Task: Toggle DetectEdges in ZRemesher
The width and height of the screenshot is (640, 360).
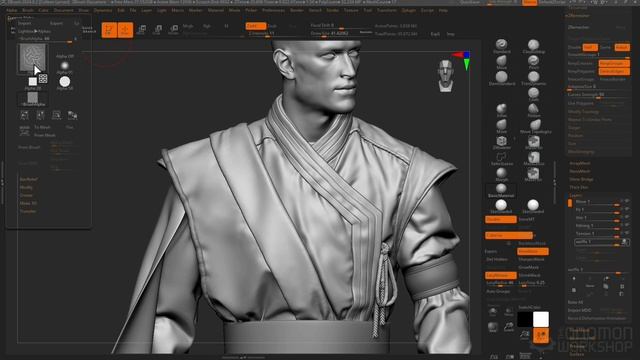Action: [x=614, y=71]
